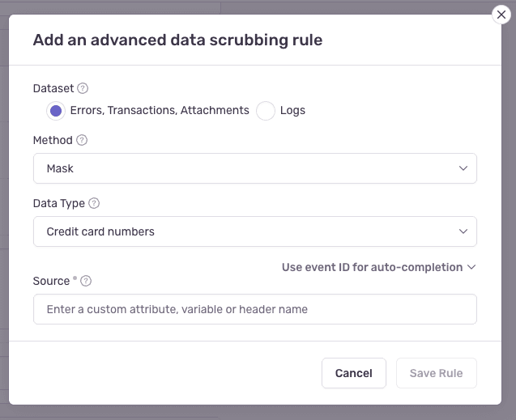Select the Logs radio button

tap(266, 111)
